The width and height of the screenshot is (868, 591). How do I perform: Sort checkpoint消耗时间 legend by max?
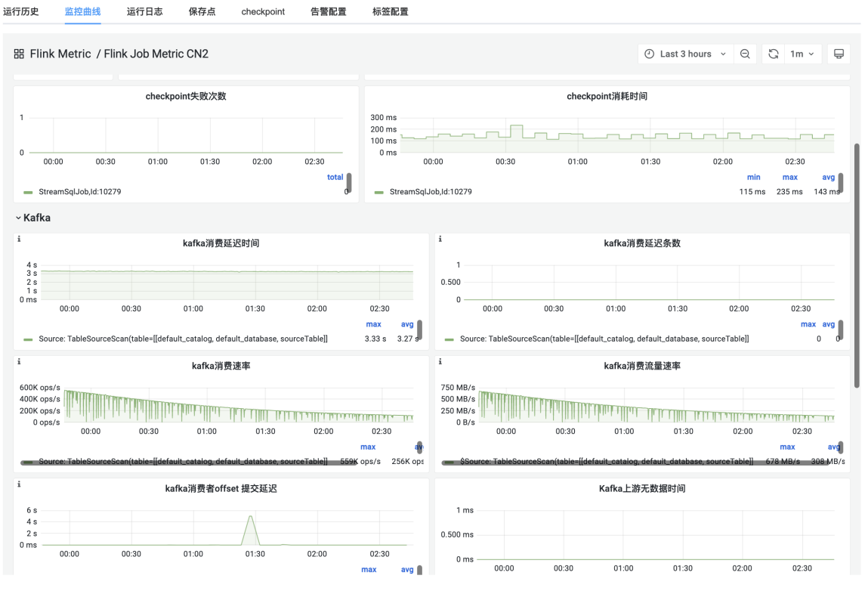[x=790, y=178]
